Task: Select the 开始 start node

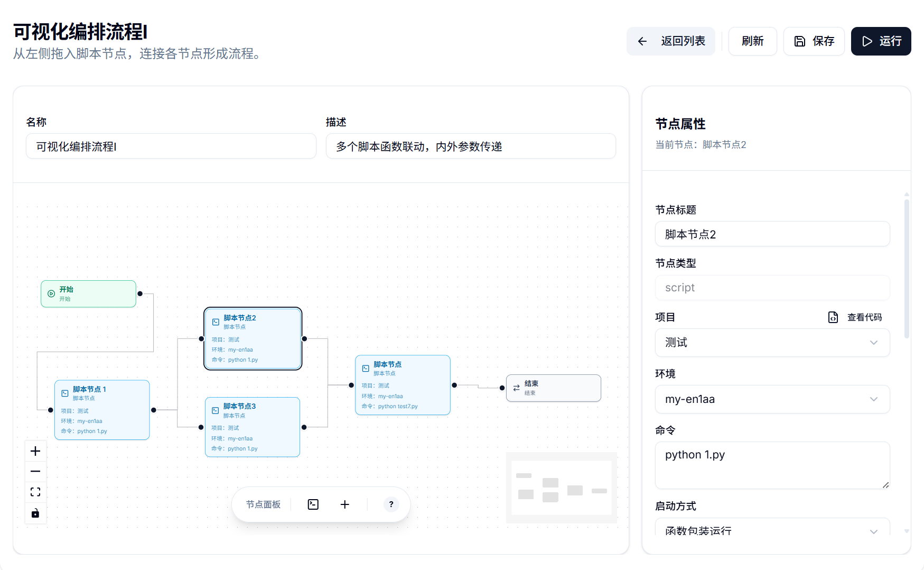Action: click(x=89, y=293)
